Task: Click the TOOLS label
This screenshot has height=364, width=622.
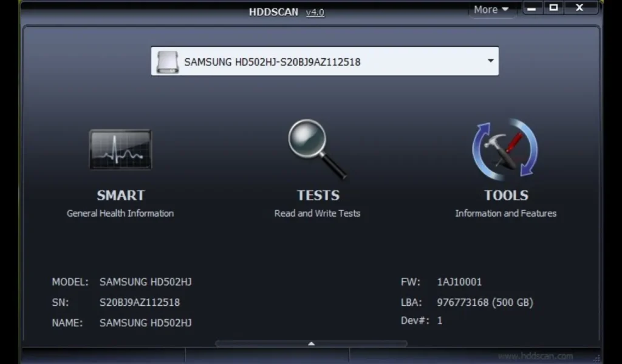Action: (506, 195)
